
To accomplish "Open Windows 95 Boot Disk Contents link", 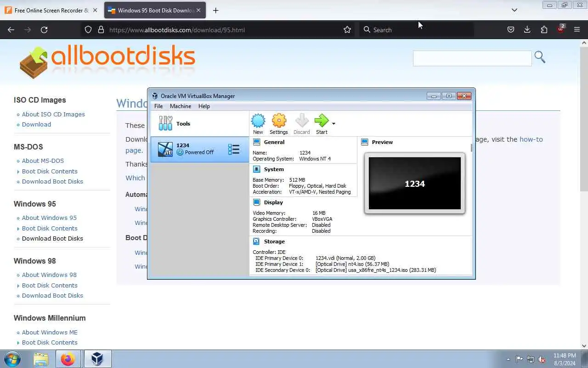I will click(x=50, y=228).
